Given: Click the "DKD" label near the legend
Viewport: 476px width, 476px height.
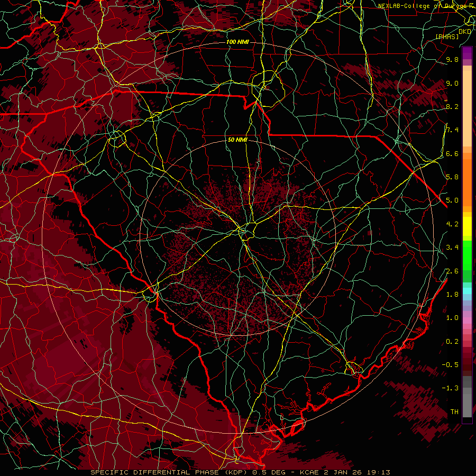Looking at the screenshot, I should click(465, 31).
